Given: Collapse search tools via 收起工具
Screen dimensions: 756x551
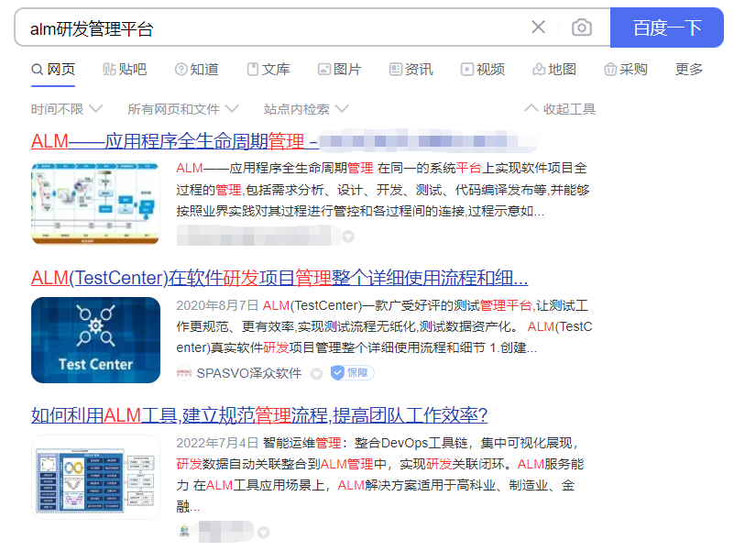Looking at the screenshot, I should (560, 109).
